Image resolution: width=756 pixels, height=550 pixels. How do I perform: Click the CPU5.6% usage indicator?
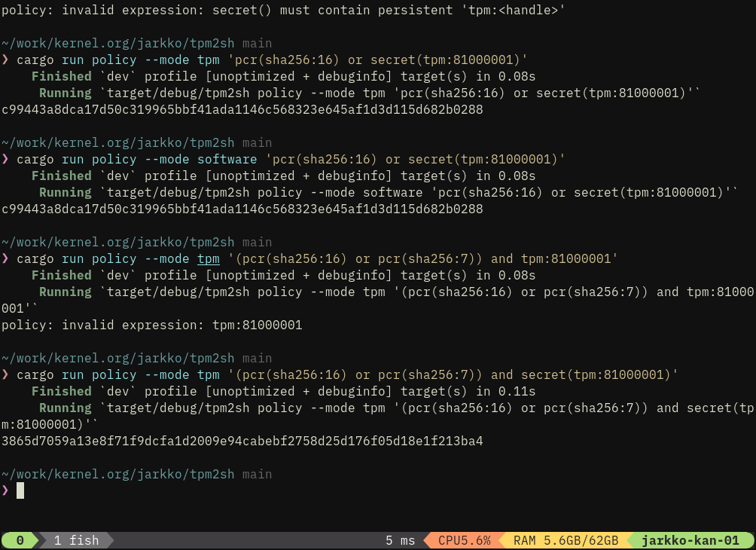point(464,540)
